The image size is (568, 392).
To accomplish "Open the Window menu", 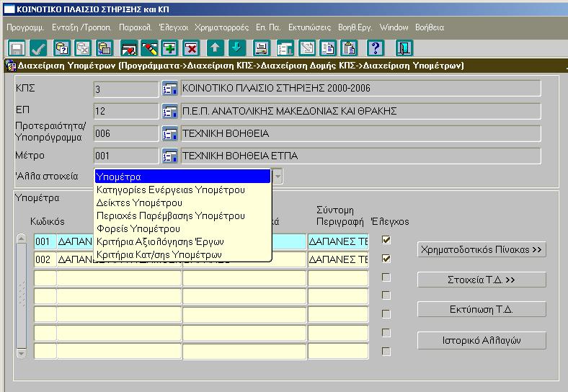I will click(x=394, y=27).
